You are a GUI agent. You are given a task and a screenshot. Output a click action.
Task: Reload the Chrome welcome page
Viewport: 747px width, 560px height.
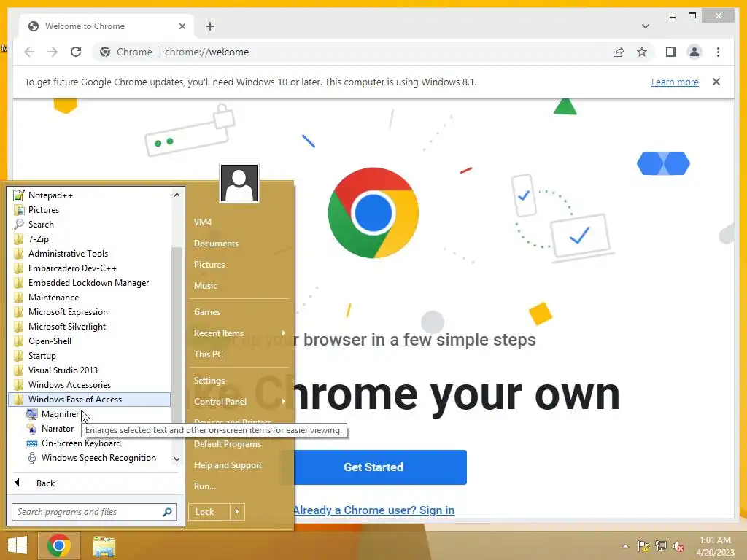[76, 52]
